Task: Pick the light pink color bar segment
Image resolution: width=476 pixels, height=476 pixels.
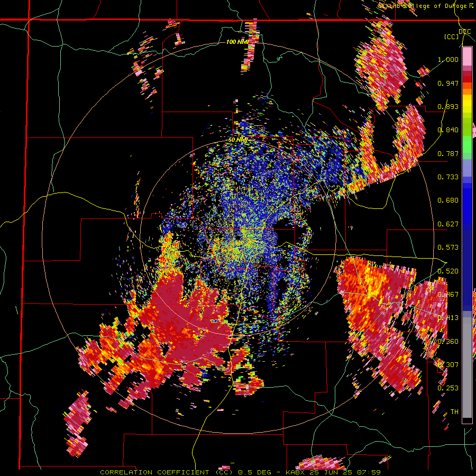Action: click(x=467, y=56)
